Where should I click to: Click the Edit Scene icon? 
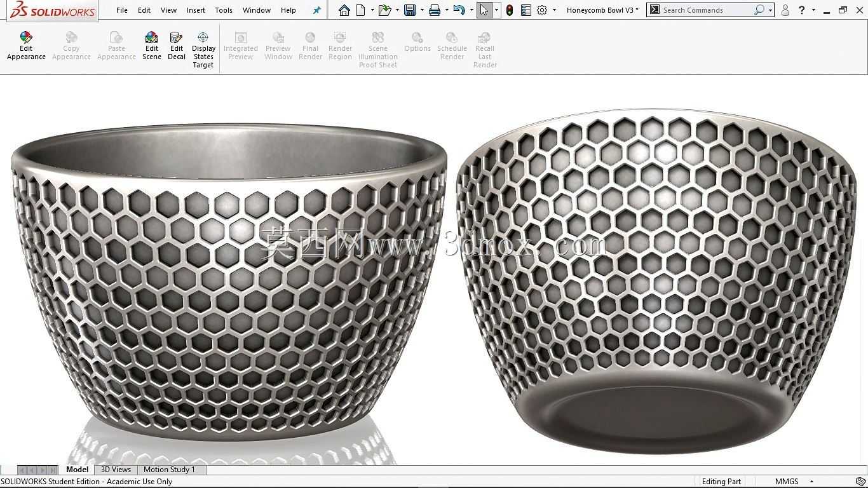pyautogui.click(x=151, y=46)
